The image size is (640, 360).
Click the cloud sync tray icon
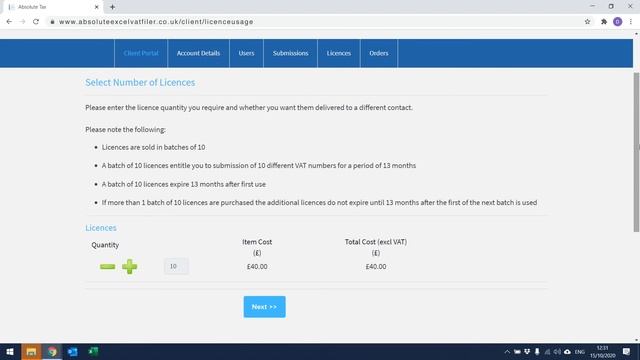(x=567, y=351)
